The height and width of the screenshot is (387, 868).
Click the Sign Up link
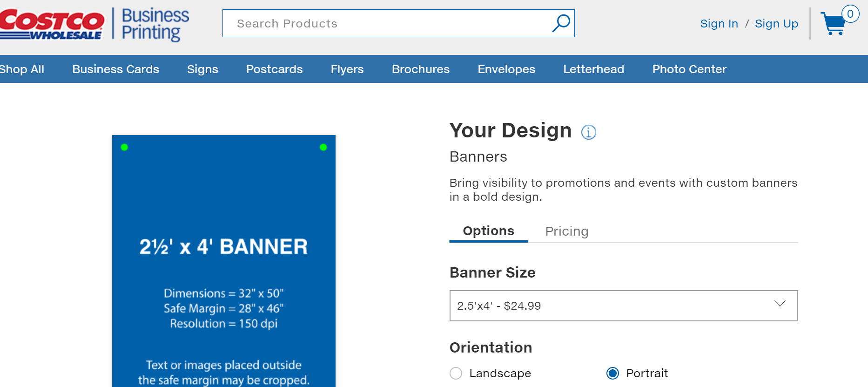pyautogui.click(x=776, y=24)
